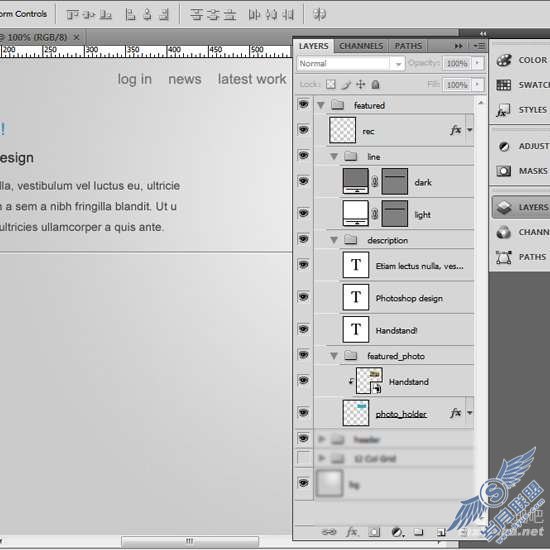Enable Lock all padlock icon
Screen dimensions: 550x550
pos(375,85)
